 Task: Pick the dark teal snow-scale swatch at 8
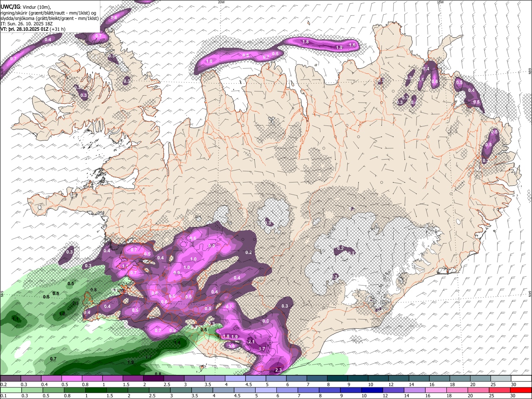coord(337,378)
